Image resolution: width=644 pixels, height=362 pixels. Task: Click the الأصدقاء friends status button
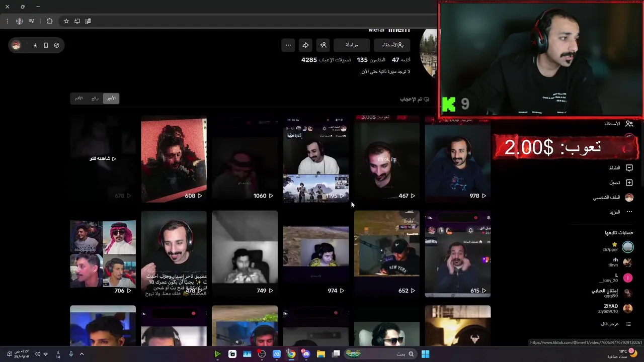point(392,45)
